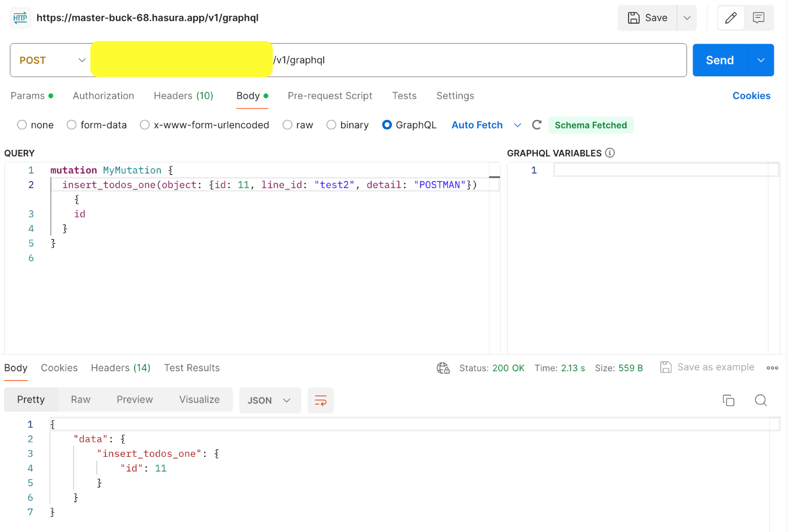Select the binary body type
Viewport: 792px width, 532px height.
pos(332,125)
